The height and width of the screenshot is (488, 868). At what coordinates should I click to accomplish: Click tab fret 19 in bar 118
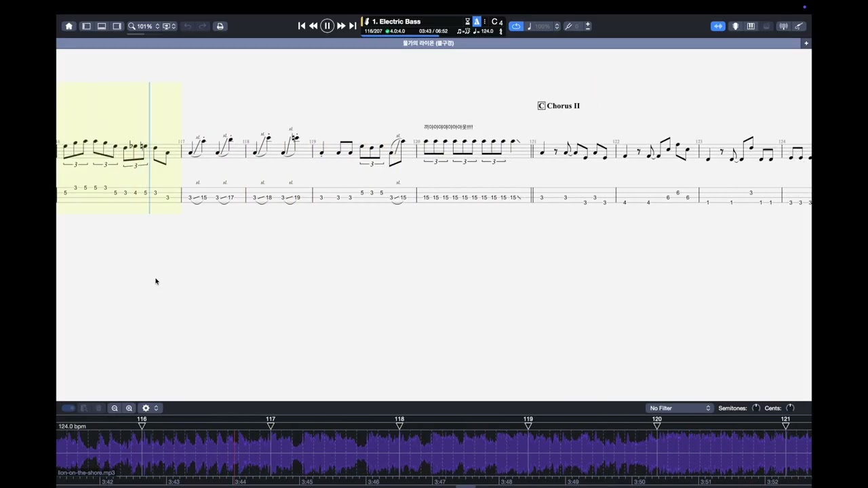(x=296, y=198)
